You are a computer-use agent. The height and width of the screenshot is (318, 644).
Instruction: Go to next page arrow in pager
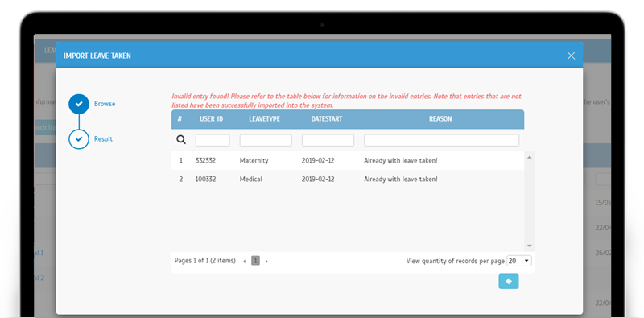(266, 262)
